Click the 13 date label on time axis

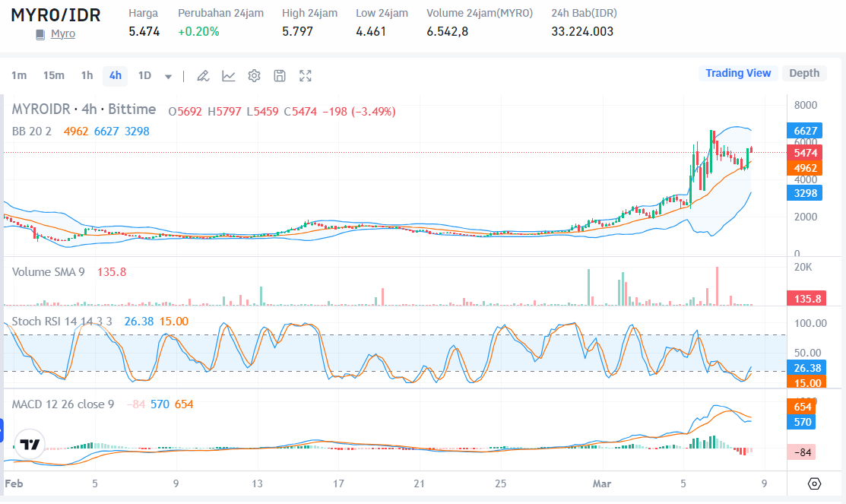coord(257,483)
